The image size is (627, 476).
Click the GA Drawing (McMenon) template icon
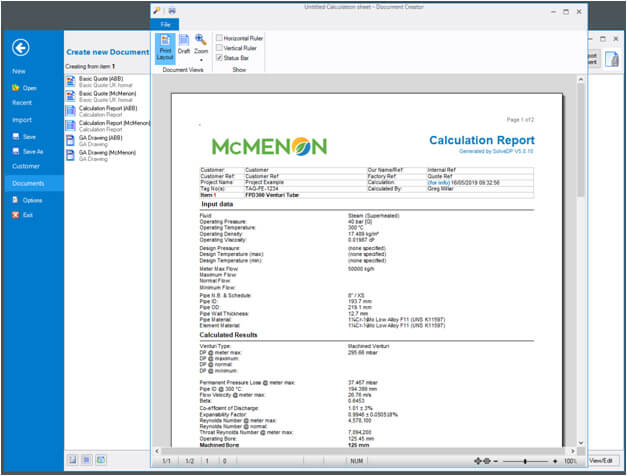point(70,156)
